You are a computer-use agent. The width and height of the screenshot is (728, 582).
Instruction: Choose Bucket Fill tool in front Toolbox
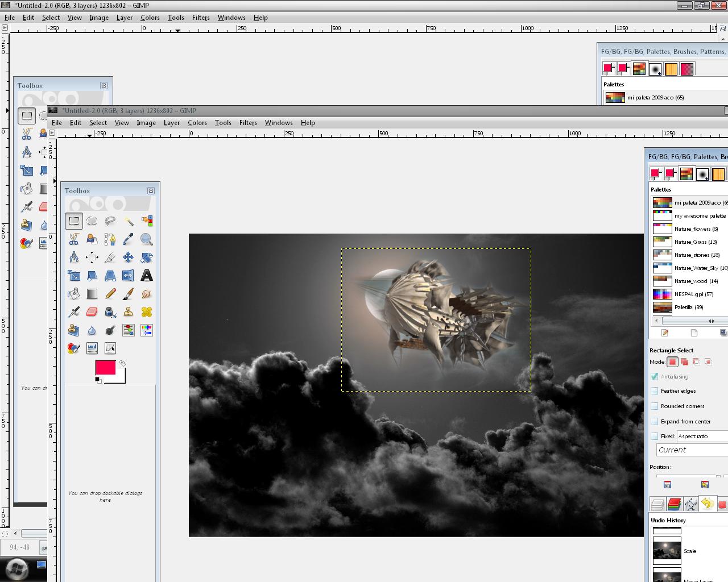74,294
